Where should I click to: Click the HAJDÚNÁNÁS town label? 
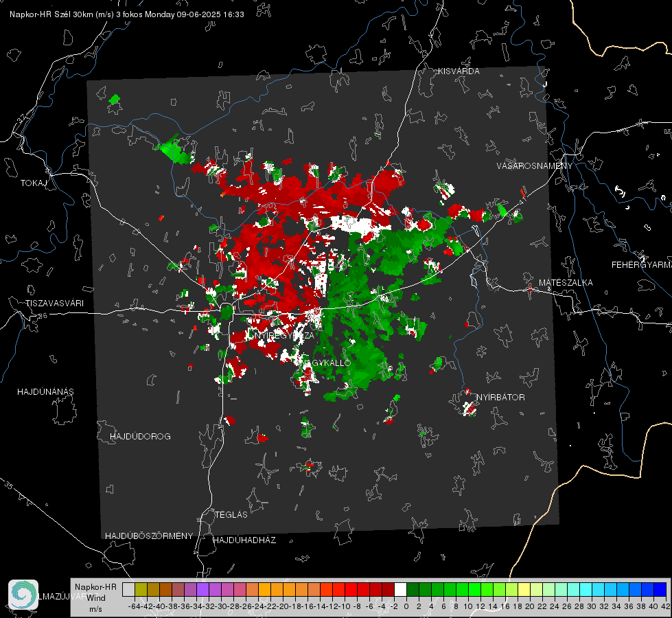click(45, 391)
